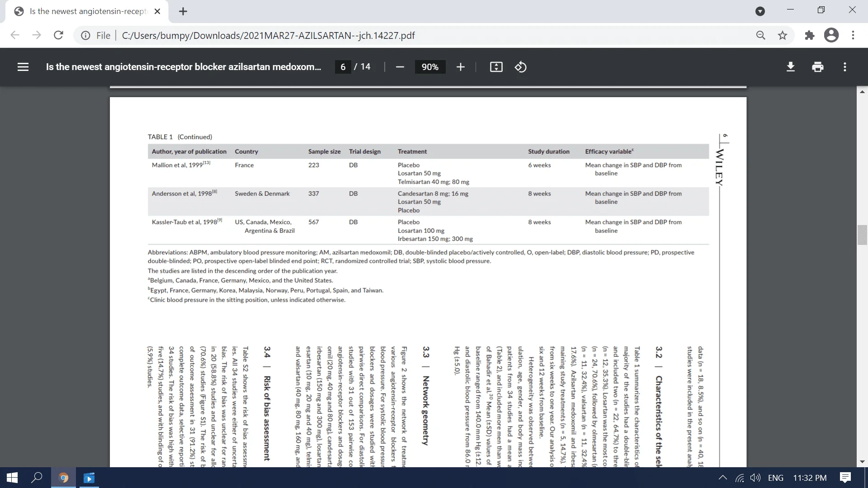Image resolution: width=868 pixels, height=488 pixels.
Task: Click the zoom out minus button
Action: click(400, 67)
